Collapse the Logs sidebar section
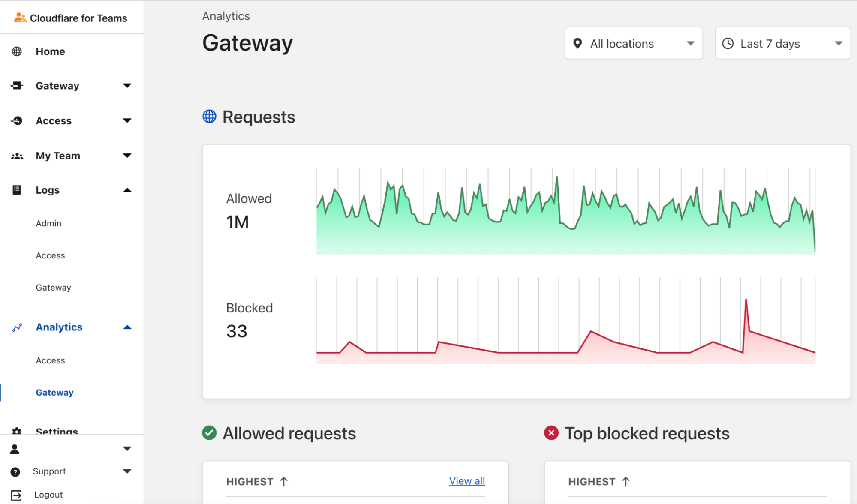Image resolution: width=857 pixels, height=504 pixels. pyautogui.click(x=127, y=190)
